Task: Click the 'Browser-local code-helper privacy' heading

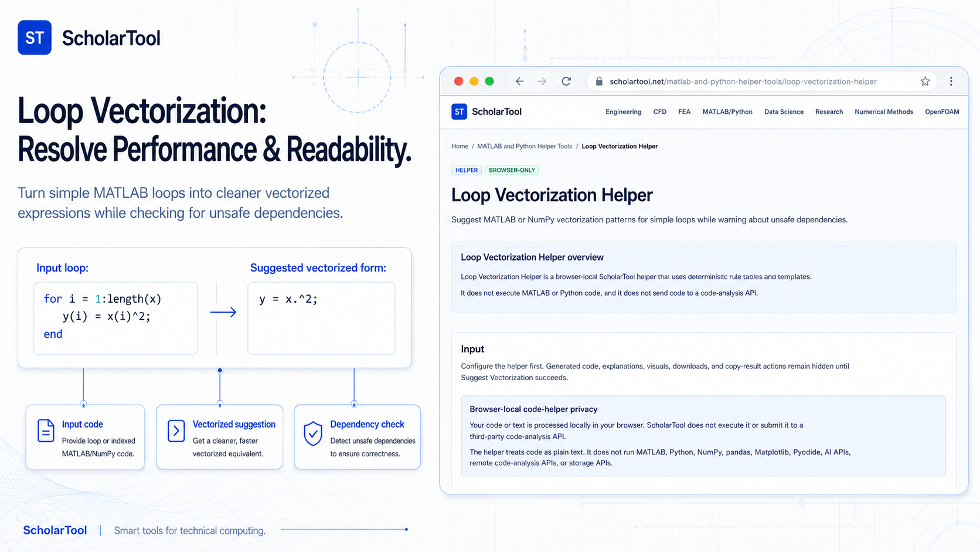Action: click(533, 409)
